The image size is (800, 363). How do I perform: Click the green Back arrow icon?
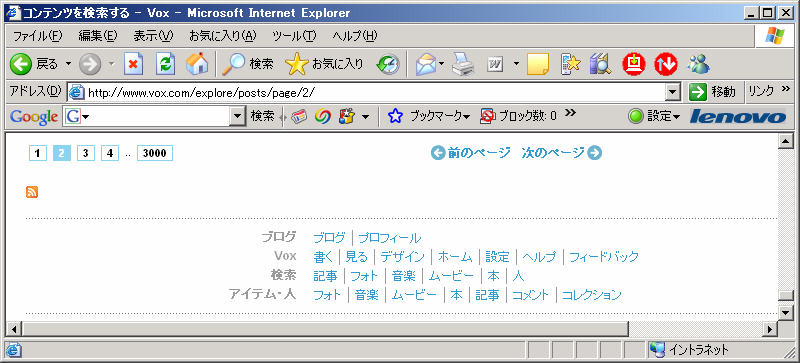(20, 64)
